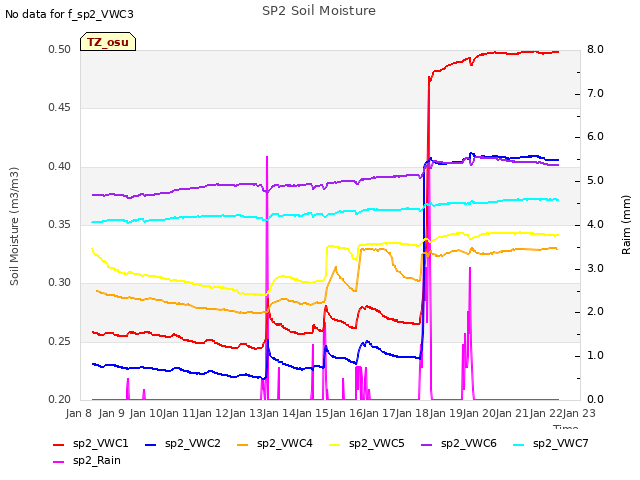The height and width of the screenshot is (480, 640).
Task: Click the Jan 23 x-axis tick label
Action: coord(579,413)
